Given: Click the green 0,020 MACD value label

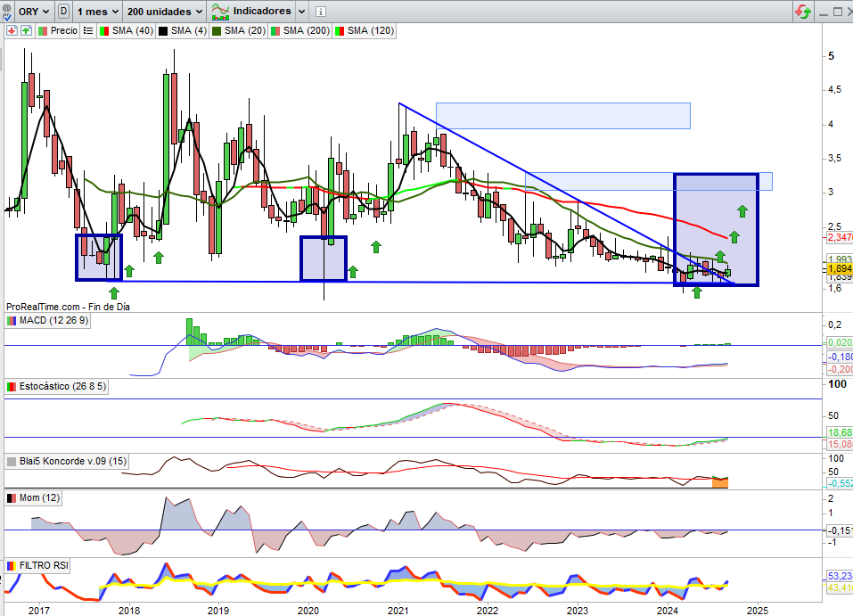Looking at the screenshot, I should pyautogui.click(x=840, y=342).
